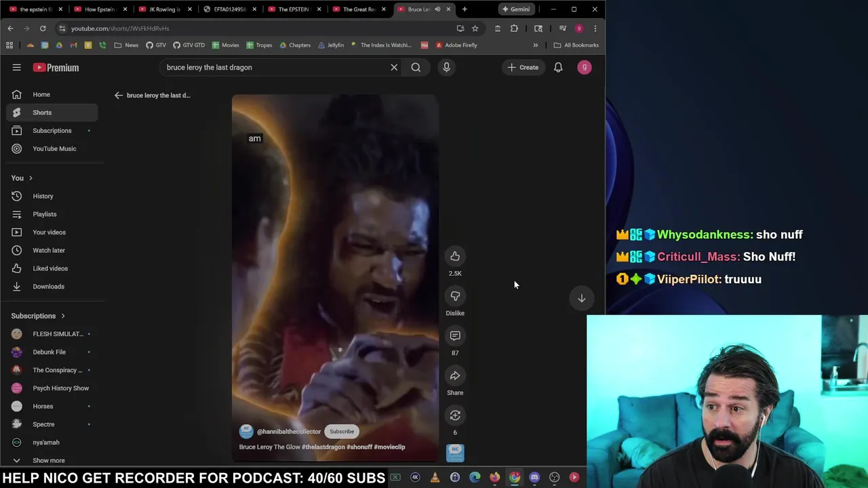Open Firefox from the taskbar
Viewport: 868px width, 488px height.
tap(494, 477)
